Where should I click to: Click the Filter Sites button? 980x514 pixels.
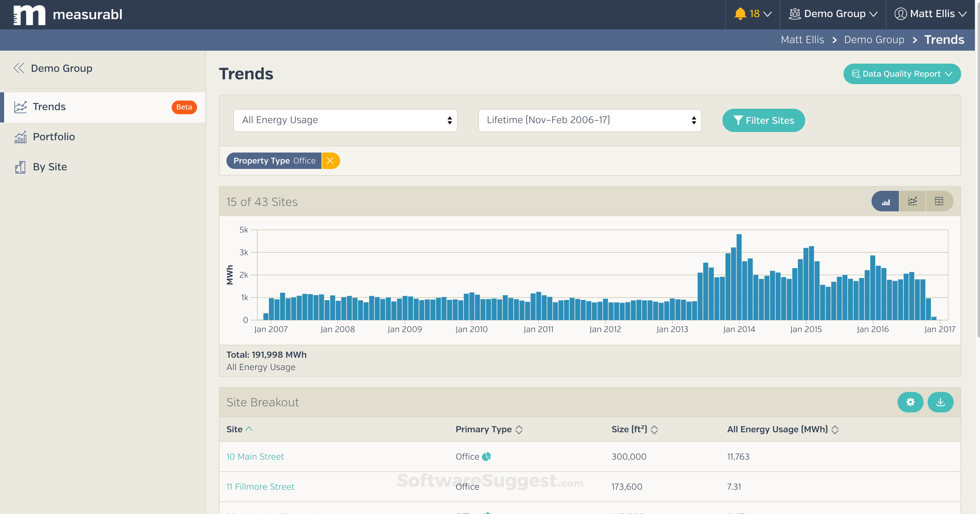(x=763, y=120)
